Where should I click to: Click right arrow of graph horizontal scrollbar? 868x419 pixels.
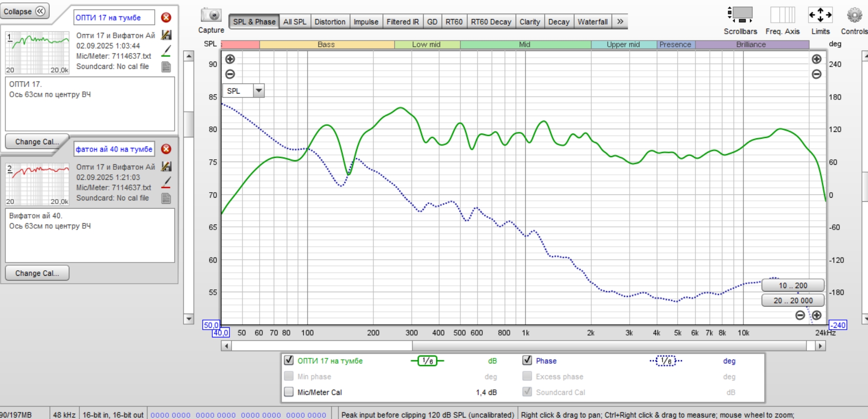(820, 346)
